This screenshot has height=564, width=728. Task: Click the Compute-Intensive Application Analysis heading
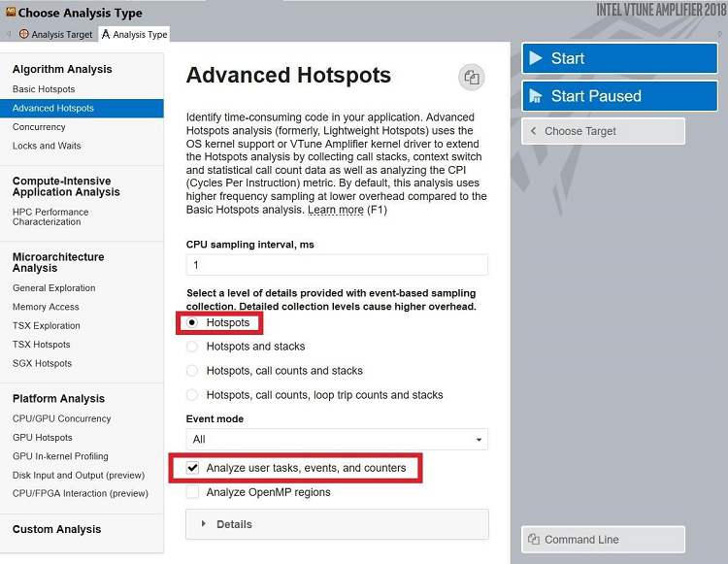click(x=66, y=186)
